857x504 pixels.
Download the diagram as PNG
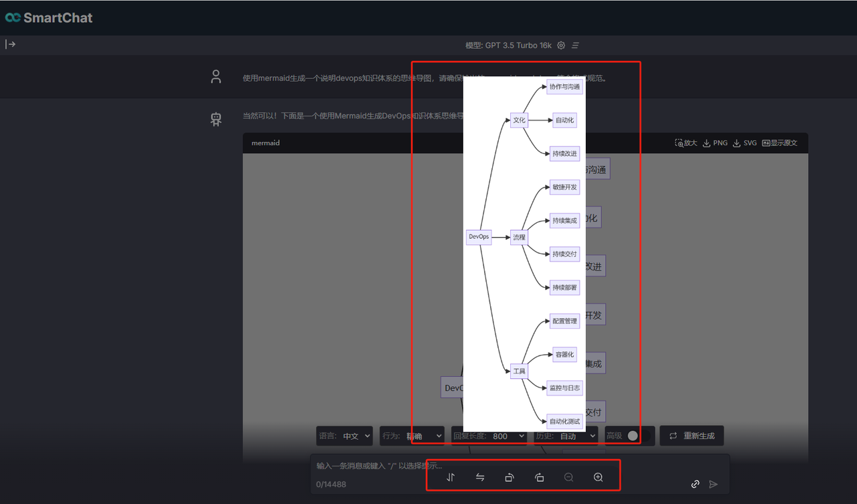coord(715,143)
